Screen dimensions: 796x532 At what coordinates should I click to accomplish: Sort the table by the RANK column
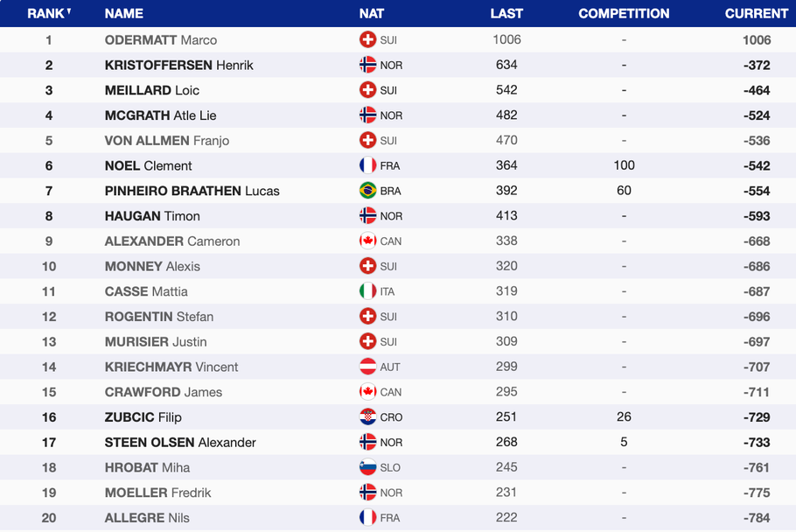coord(48,13)
